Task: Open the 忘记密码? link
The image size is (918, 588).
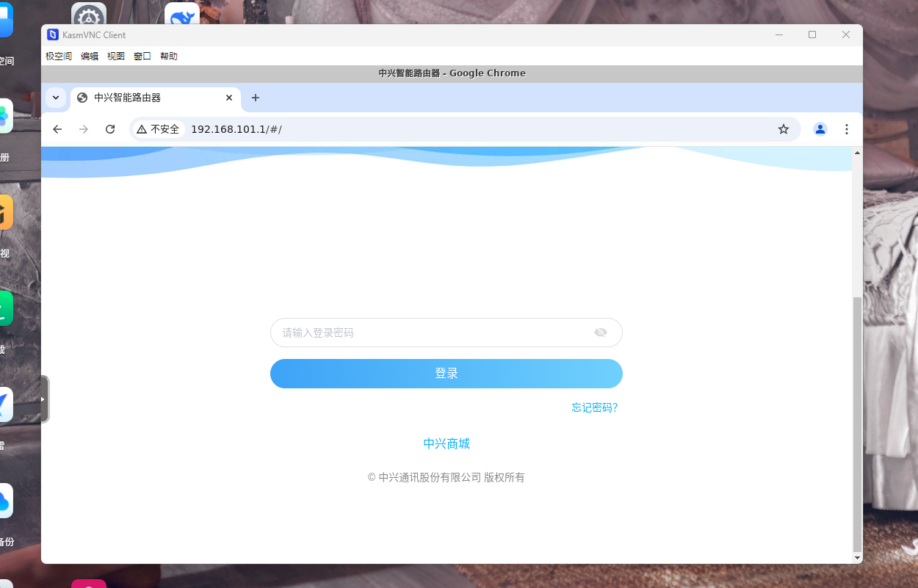Action: (x=595, y=407)
